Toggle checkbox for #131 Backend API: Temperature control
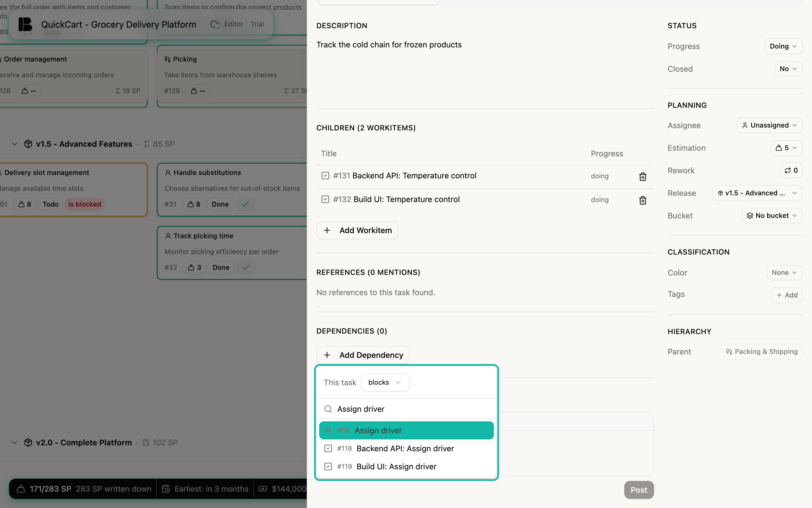 tap(325, 176)
